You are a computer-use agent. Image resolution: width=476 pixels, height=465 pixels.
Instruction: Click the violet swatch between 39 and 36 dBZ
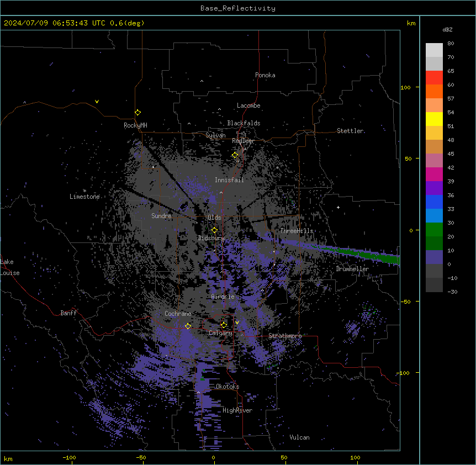coord(434,188)
